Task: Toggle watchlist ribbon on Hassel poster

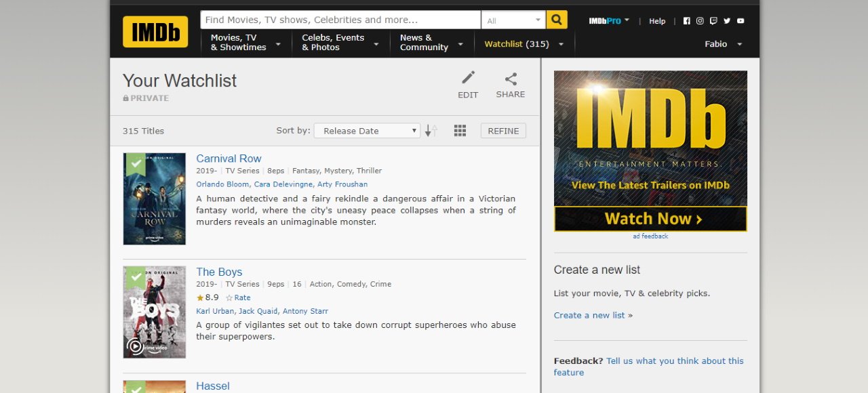Action: point(136,387)
